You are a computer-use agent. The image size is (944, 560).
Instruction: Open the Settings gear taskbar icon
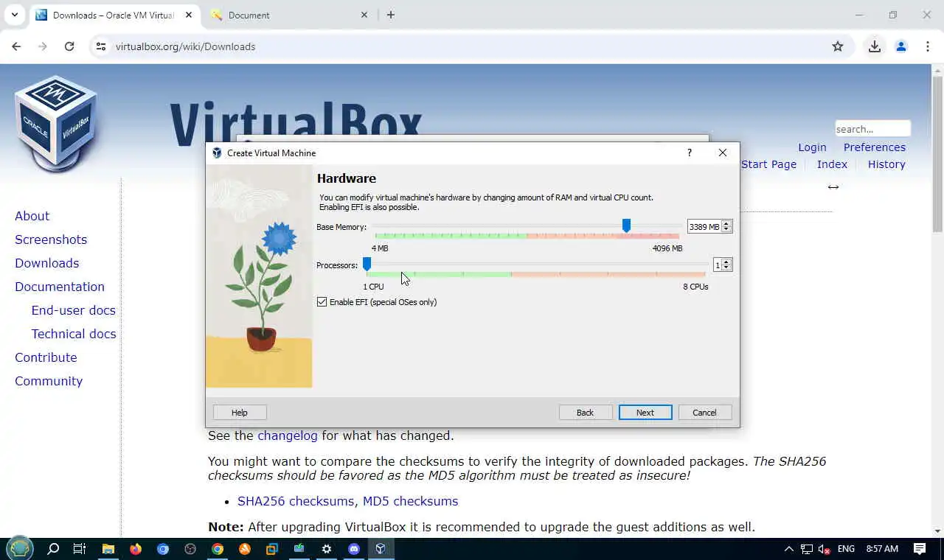[327, 548]
